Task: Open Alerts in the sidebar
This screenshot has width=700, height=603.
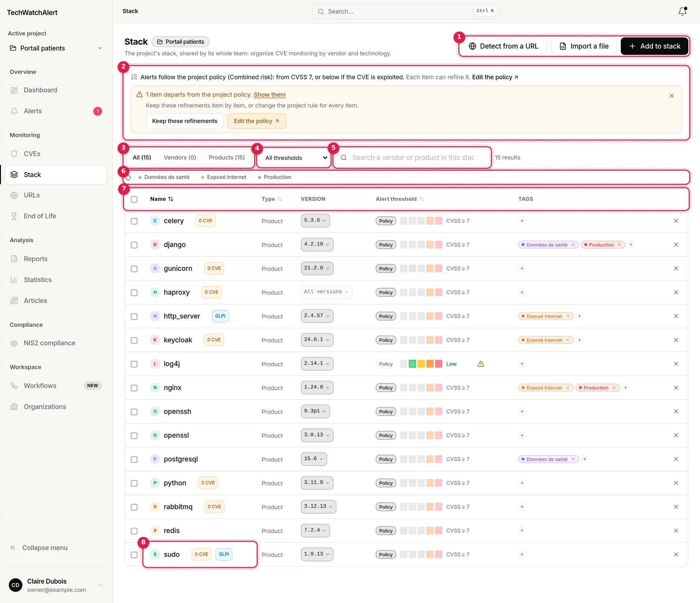Action: (x=56, y=111)
